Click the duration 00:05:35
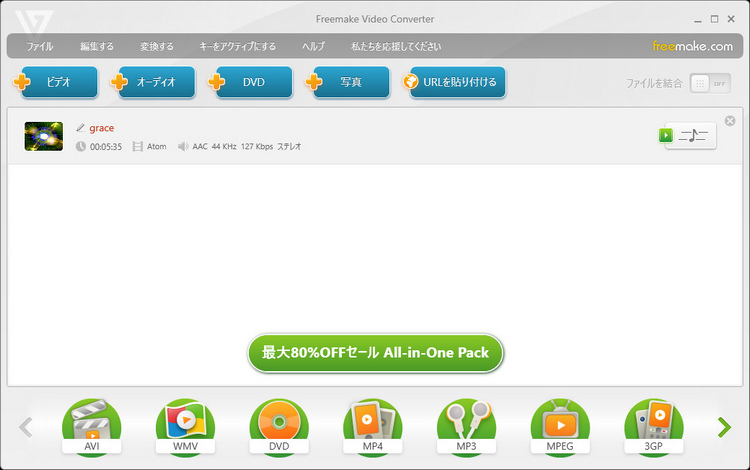 tap(106, 147)
